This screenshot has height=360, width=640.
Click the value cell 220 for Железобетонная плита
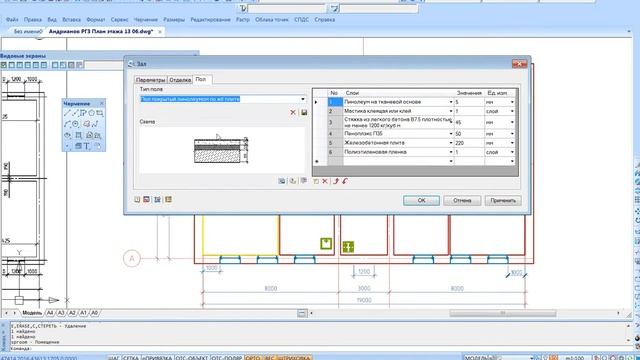coord(469,143)
